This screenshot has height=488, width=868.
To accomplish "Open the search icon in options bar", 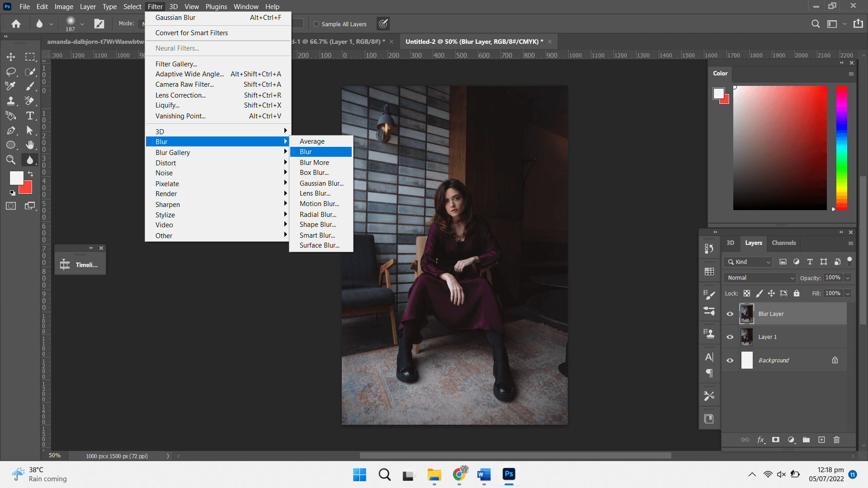I will pyautogui.click(x=816, y=24).
